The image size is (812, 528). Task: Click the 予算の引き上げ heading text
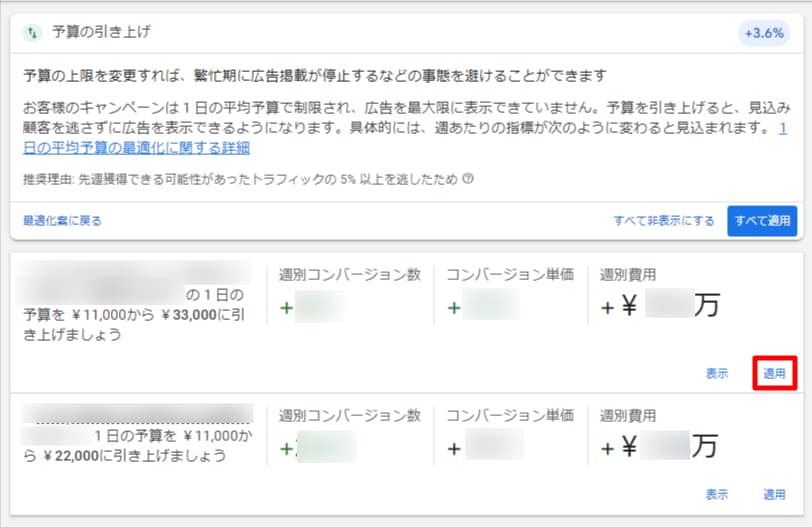[101, 33]
